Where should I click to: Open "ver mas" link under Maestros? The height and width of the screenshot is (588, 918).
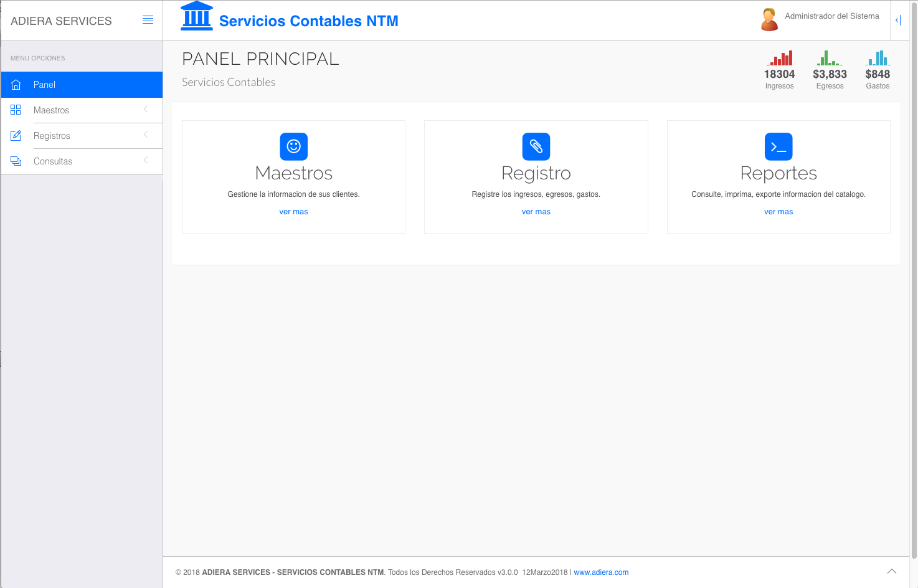click(x=293, y=212)
